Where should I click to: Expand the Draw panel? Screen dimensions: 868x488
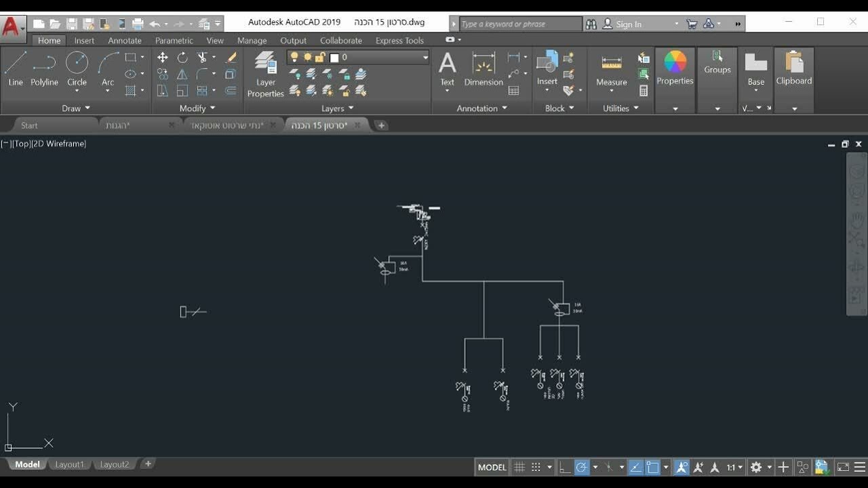pos(76,108)
